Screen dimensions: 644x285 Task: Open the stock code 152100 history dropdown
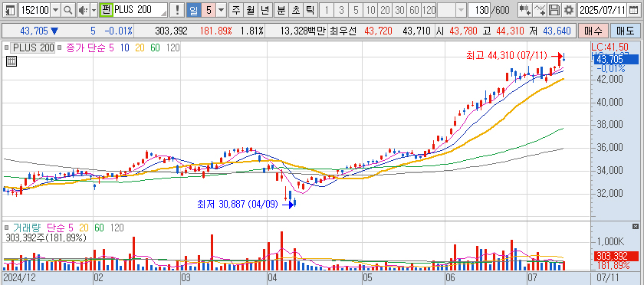click(56, 10)
